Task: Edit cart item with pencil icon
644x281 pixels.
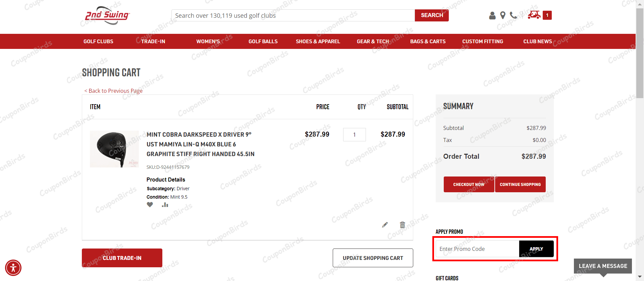Action: click(385, 225)
